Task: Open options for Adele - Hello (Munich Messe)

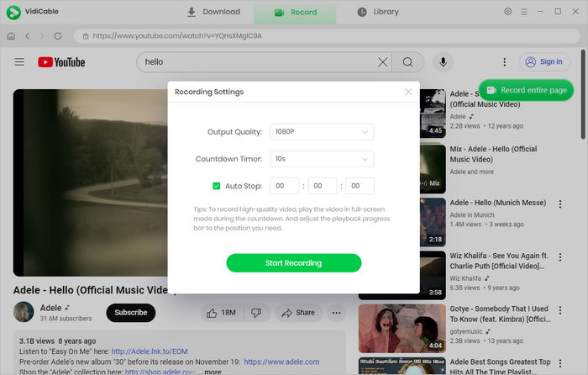Action: [560, 203]
